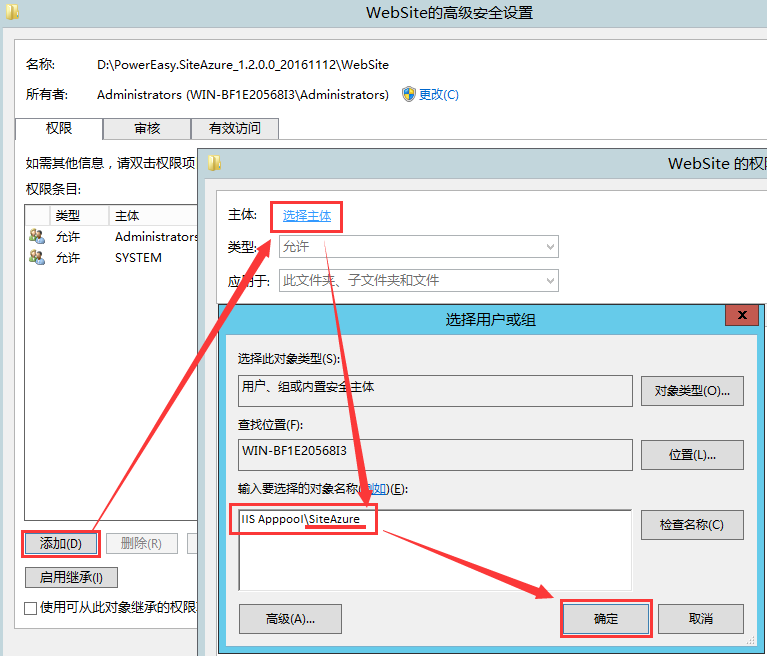Open the 类型 dropdown showing 允许
Screen dimensions: 767x656
click(x=419, y=247)
